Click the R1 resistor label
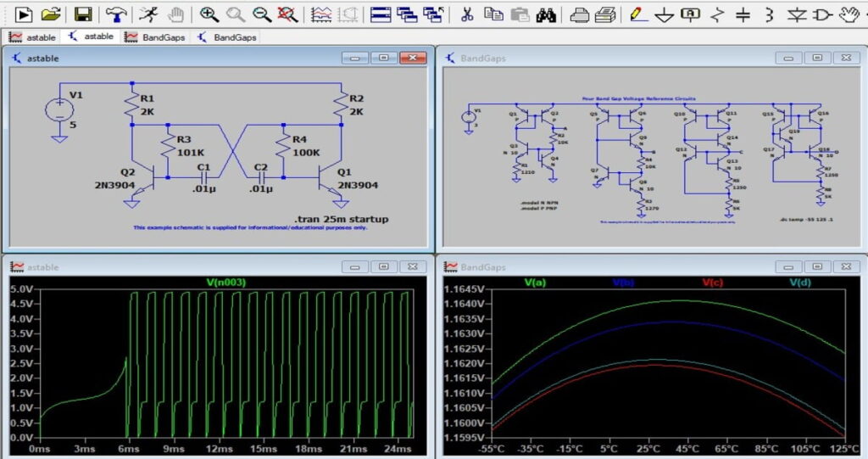Viewport: 868px width, 459px height. [x=147, y=98]
